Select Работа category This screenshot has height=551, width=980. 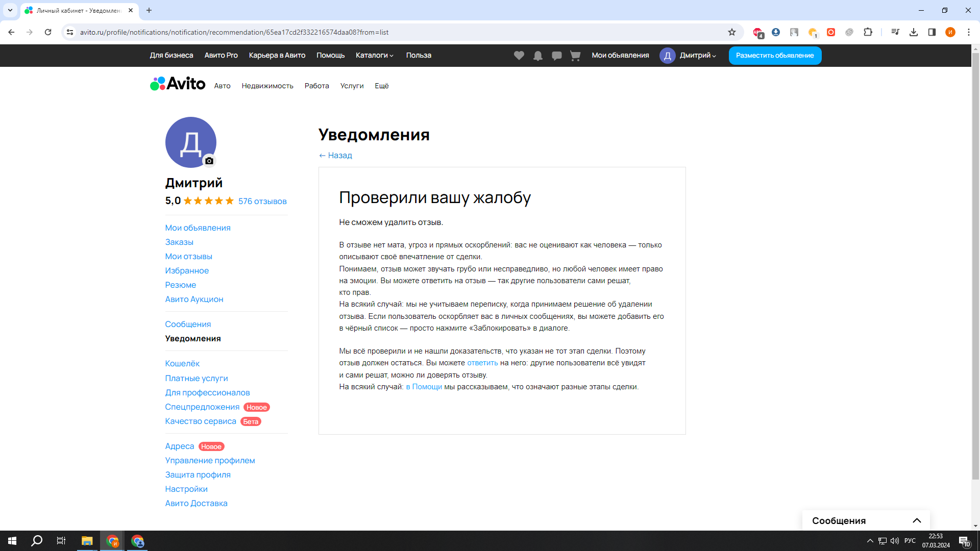tap(317, 86)
